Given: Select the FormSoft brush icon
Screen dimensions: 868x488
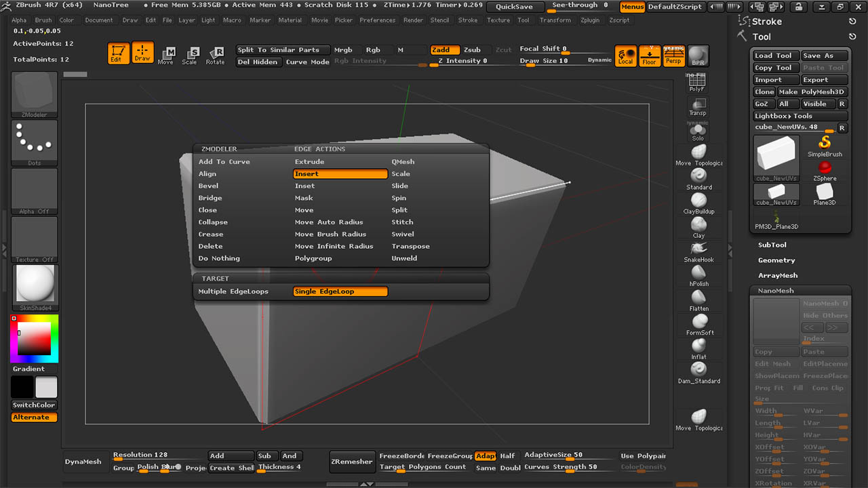Looking at the screenshot, I should [x=700, y=325].
